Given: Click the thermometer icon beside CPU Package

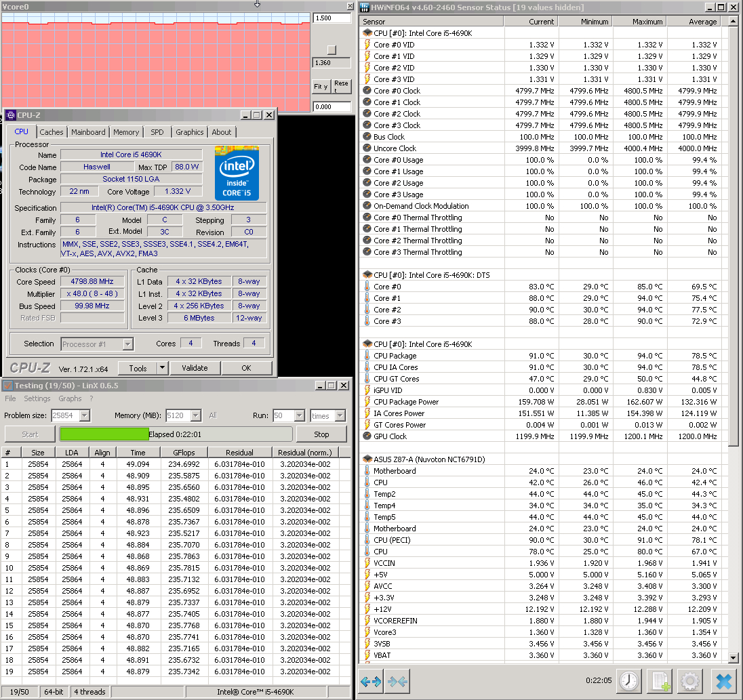Looking at the screenshot, I should [367, 355].
